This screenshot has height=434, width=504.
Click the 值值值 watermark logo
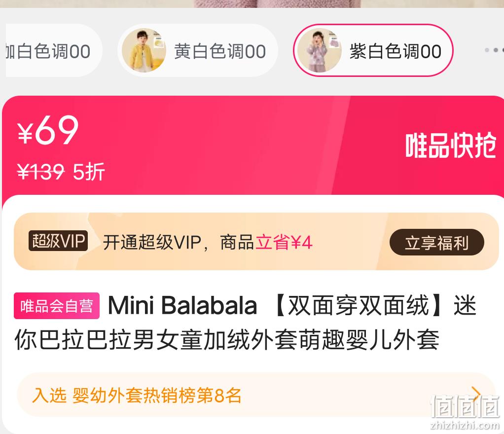pyautogui.click(x=465, y=411)
